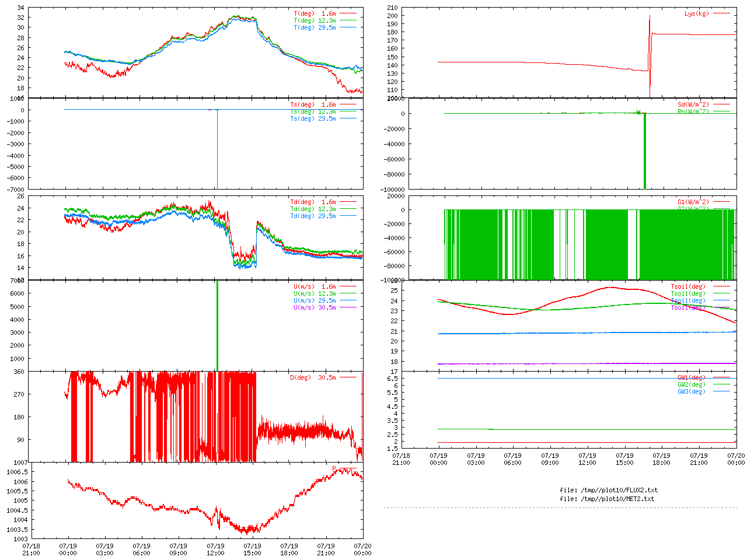Click the red line sample beside Lys(kg)
The width and height of the screenshot is (747, 560).
pos(721,13)
